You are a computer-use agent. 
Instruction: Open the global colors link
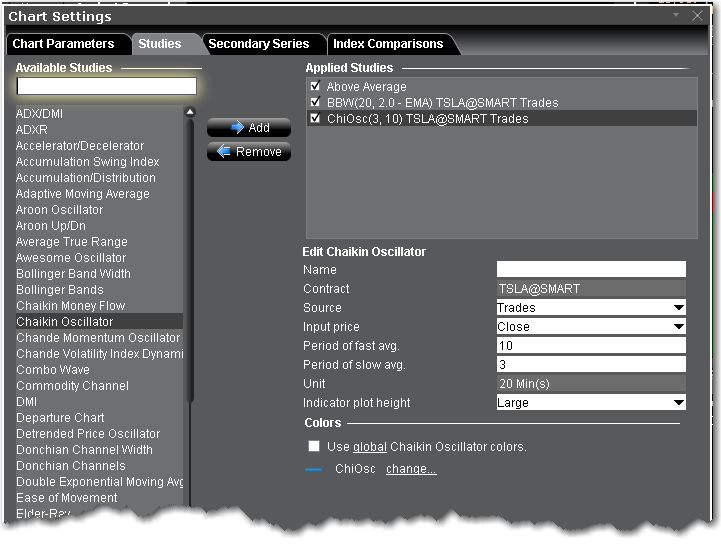click(x=369, y=447)
